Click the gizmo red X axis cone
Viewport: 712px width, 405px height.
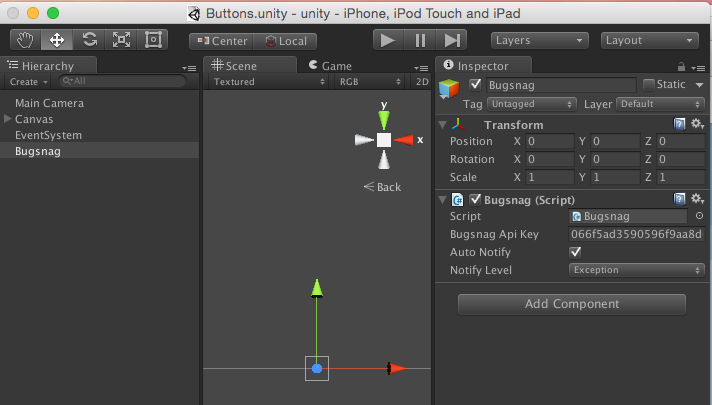[404, 140]
